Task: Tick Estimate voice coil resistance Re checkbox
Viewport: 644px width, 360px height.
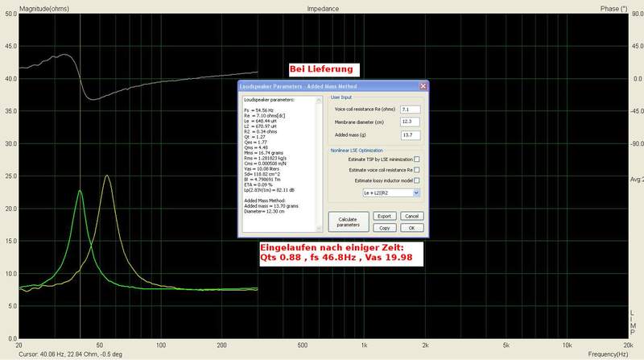Action: [416, 170]
